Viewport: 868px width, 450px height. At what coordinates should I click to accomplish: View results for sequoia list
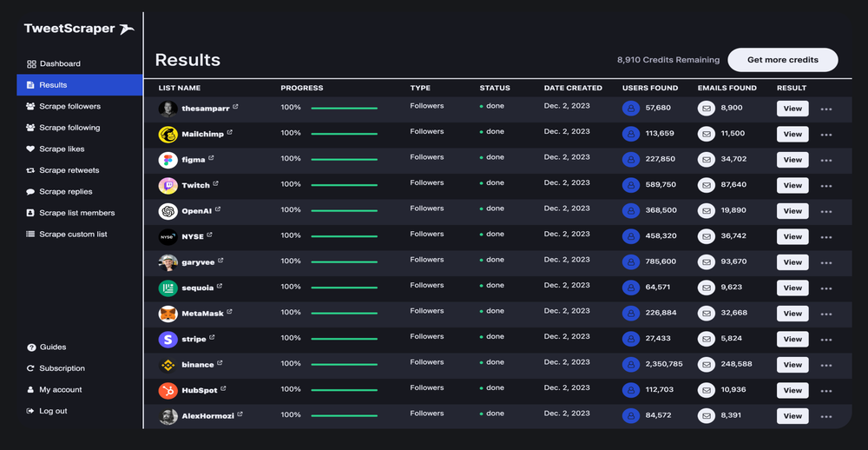pyautogui.click(x=792, y=288)
